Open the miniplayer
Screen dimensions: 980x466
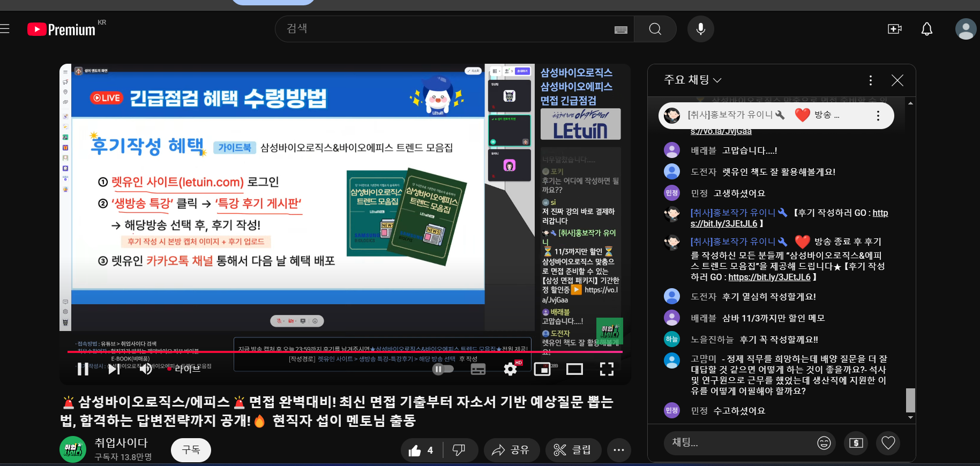click(x=542, y=369)
